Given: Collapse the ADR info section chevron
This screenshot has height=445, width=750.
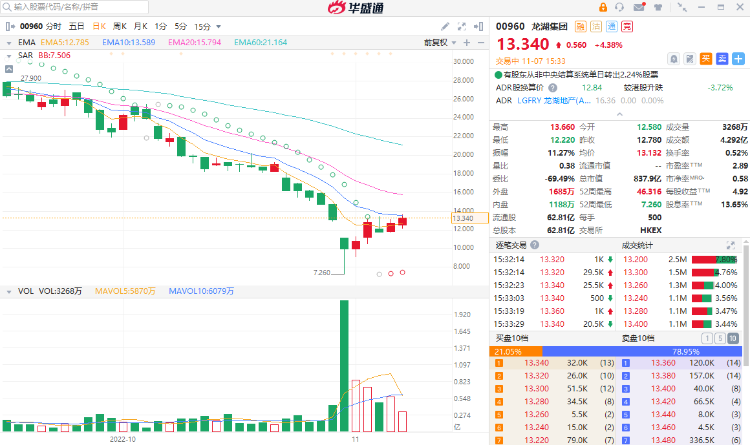Looking at the screenshot, I should click(619, 114).
